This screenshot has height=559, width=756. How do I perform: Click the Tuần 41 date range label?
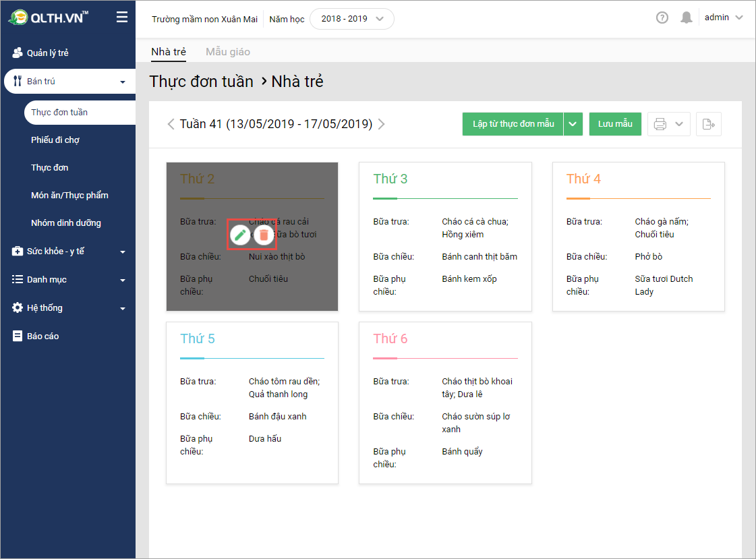276,124
